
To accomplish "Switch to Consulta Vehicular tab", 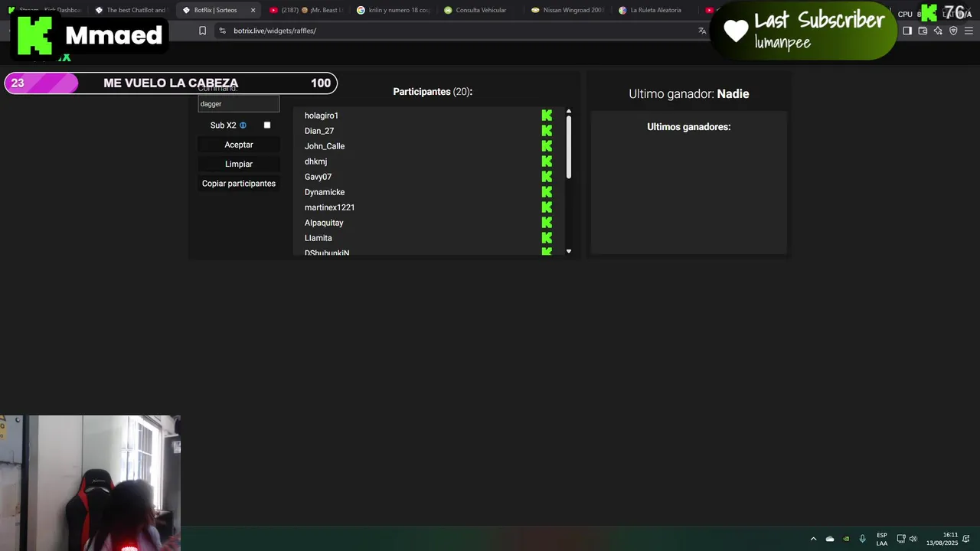I will click(481, 10).
